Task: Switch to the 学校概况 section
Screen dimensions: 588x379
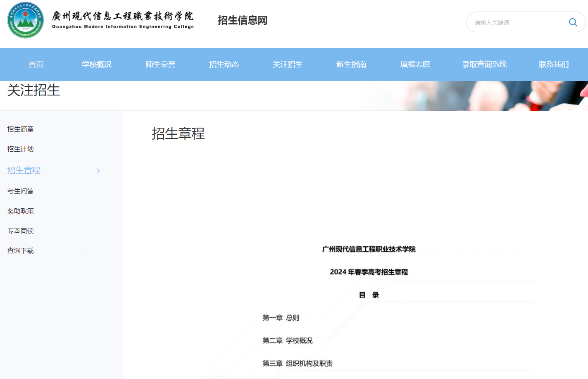Action: coord(97,64)
